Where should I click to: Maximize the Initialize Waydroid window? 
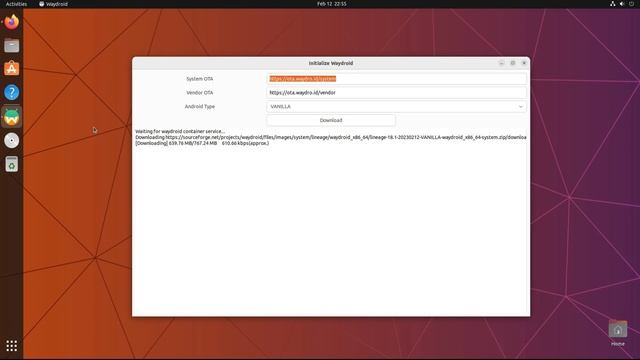(x=513, y=63)
